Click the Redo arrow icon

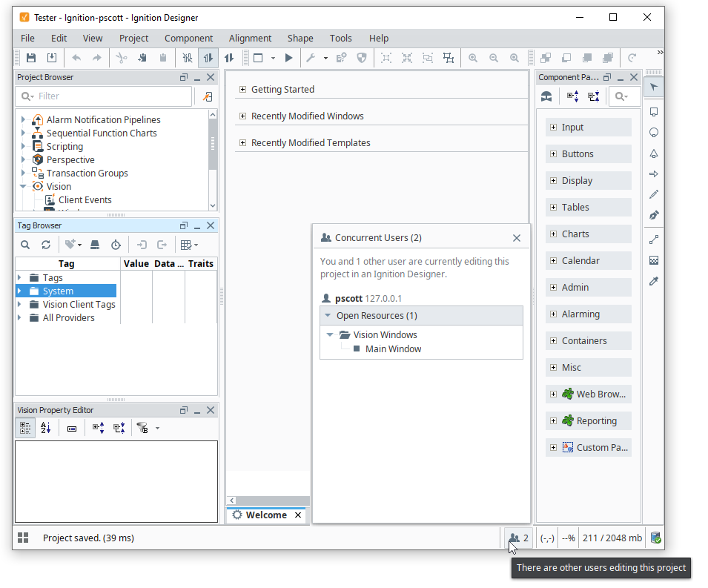pos(97,58)
